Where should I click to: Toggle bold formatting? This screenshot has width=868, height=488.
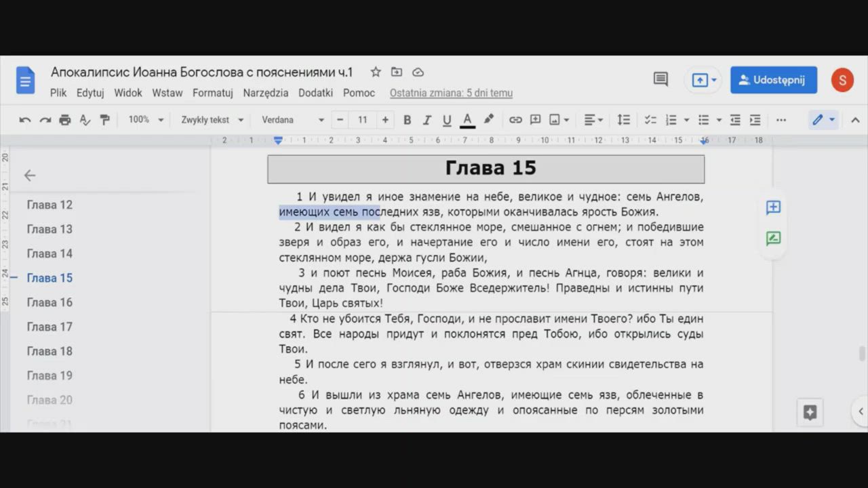[407, 120]
